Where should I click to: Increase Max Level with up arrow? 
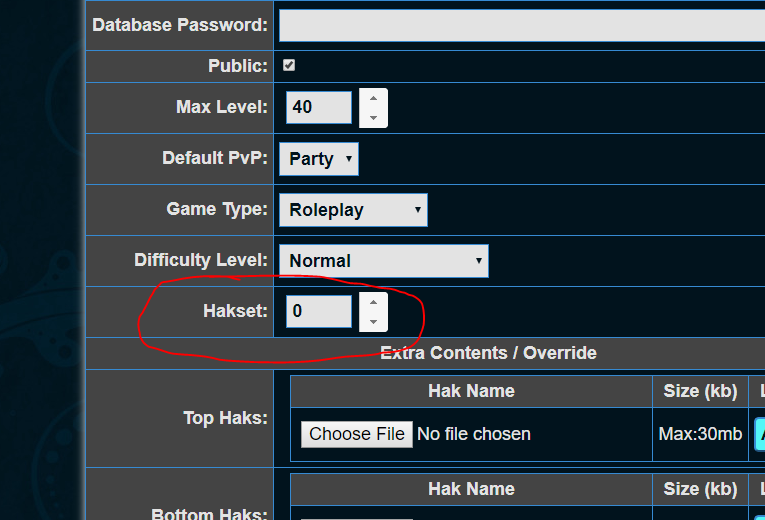tap(373, 99)
